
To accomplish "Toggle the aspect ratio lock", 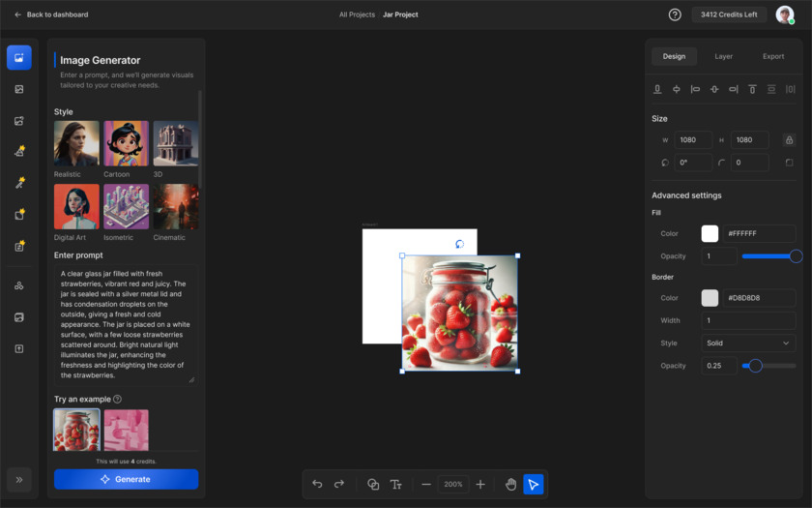I will point(789,140).
